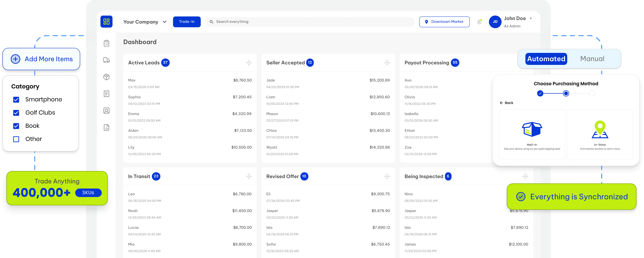
Task: Select the package box sidebar icon
Action: 106,77
